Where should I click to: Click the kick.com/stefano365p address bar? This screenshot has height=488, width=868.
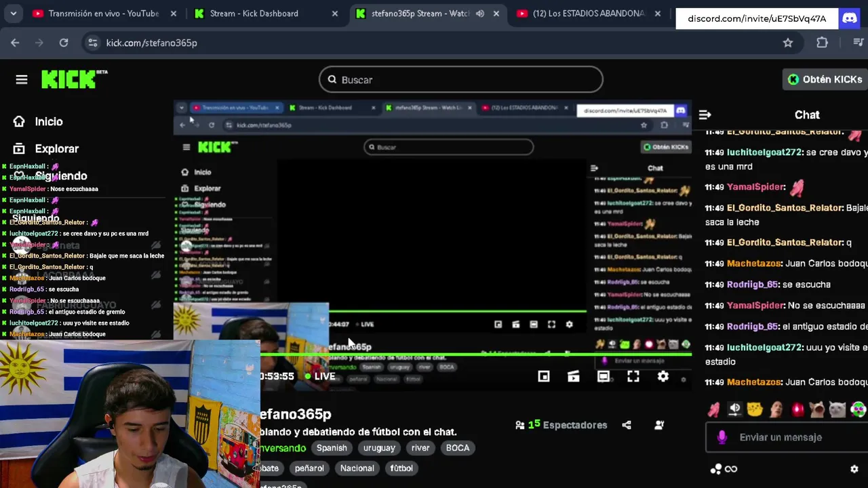[x=441, y=43]
